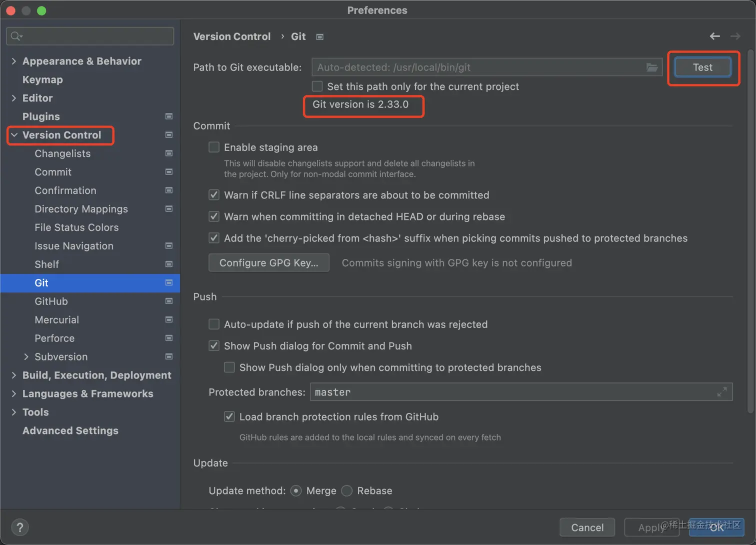Click project-level icon beside Changelists

[169, 153]
